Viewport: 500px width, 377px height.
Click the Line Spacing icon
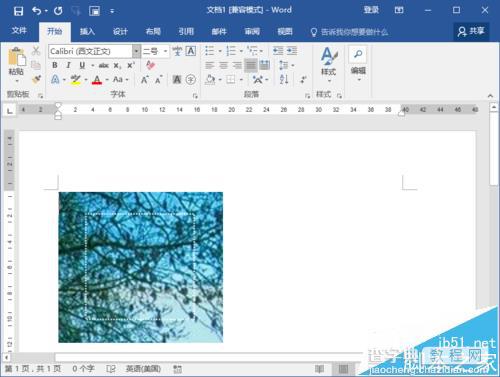(x=283, y=65)
